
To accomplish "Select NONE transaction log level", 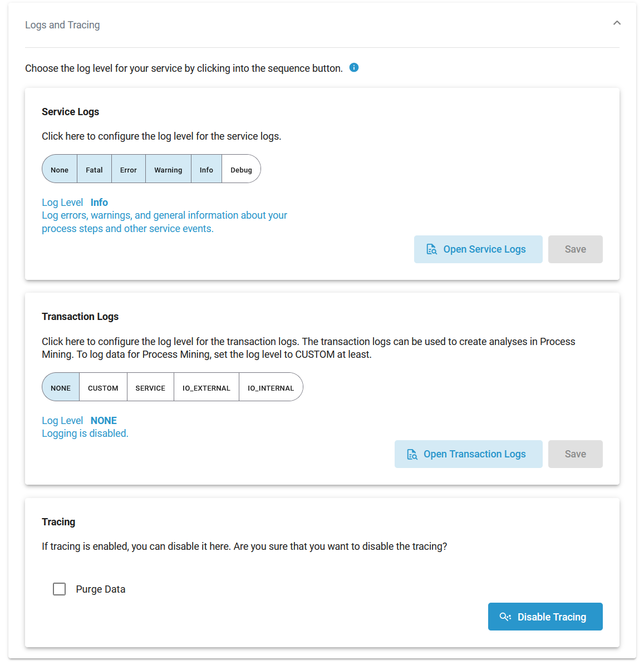I will (x=61, y=388).
